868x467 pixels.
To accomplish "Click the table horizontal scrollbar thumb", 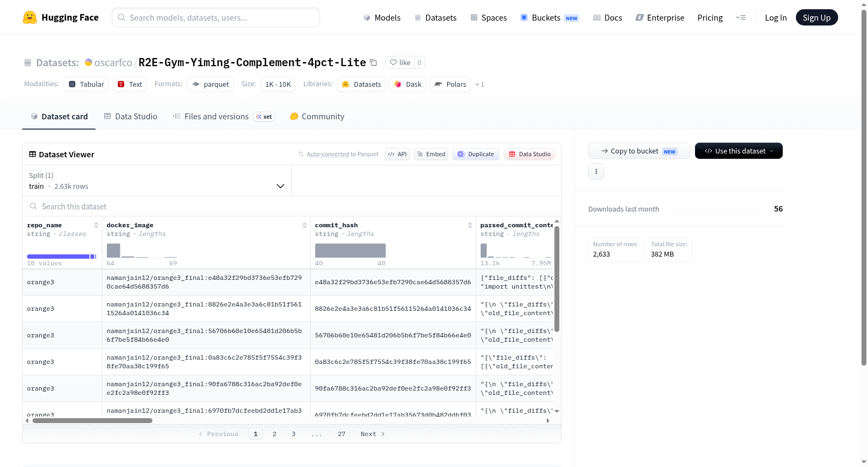I will 92,420.
